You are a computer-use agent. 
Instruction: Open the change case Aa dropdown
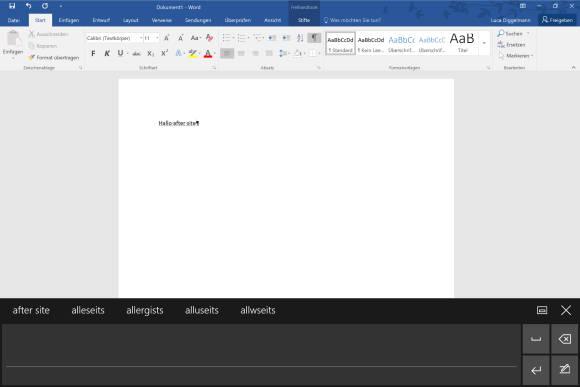(195, 38)
